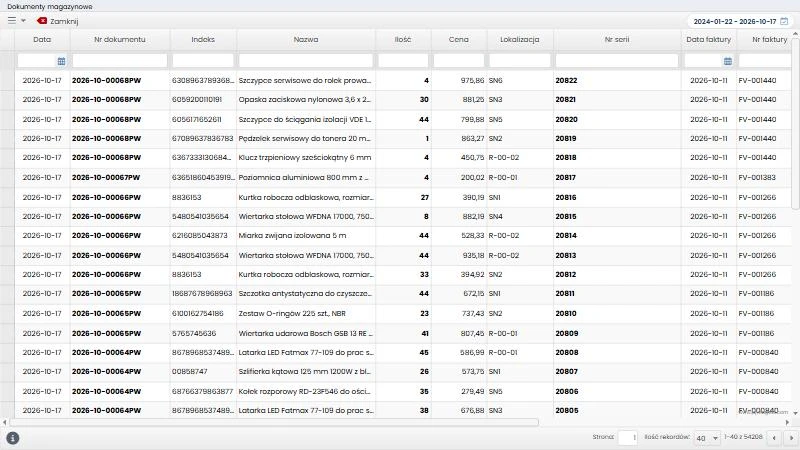
Task: Click the Nr faktury filter field
Action: (x=765, y=61)
